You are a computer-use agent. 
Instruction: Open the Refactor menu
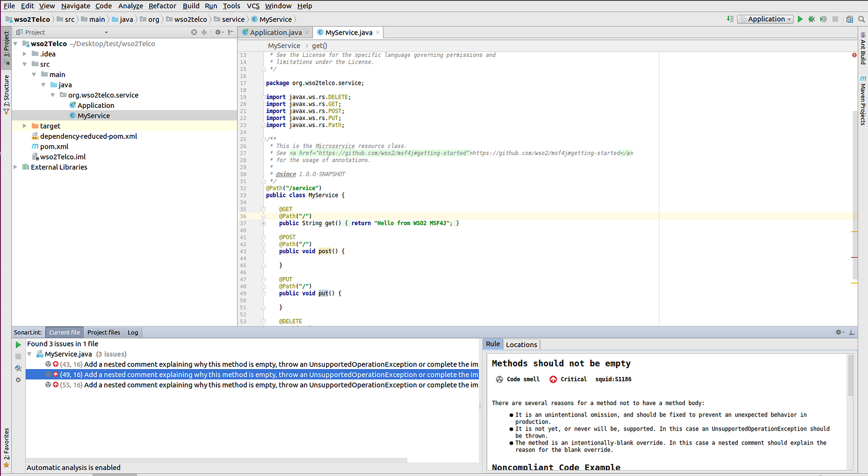click(x=162, y=6)
